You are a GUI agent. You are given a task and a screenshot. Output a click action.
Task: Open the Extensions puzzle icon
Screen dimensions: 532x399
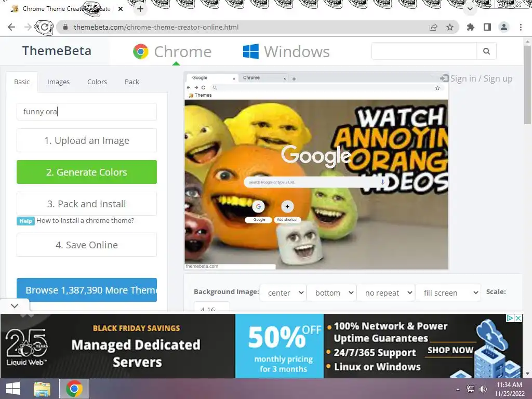pyautogui.click(x=471, y=27)
